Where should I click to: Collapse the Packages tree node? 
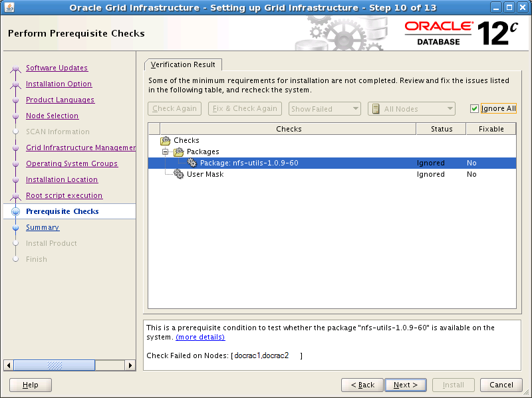coord(166,152)
